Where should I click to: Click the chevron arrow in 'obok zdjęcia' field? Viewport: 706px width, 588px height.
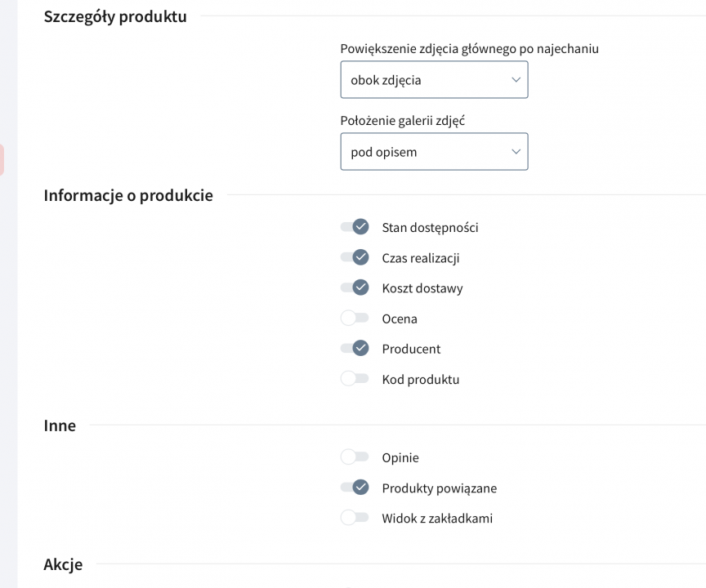tap(516, 80)
